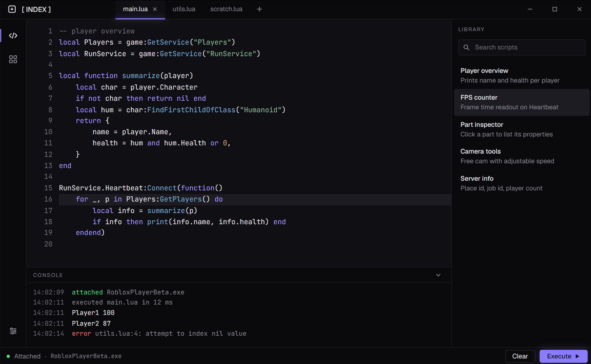Click the INDEX logo icon
Viewport: 591px width, 364px height.
pyautogui.click(x=12, y=9)
